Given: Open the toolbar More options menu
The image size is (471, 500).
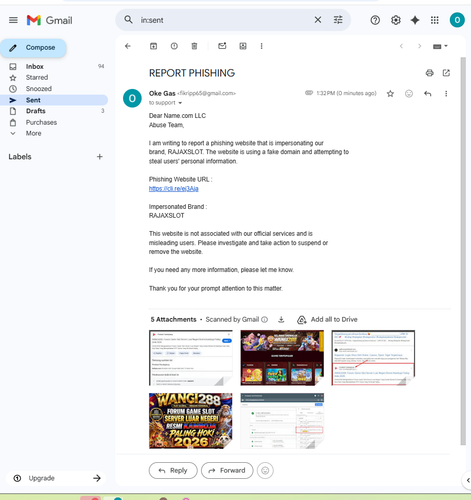Looking at the screenshot, I should pyautogui.click(x=262, y=46).
